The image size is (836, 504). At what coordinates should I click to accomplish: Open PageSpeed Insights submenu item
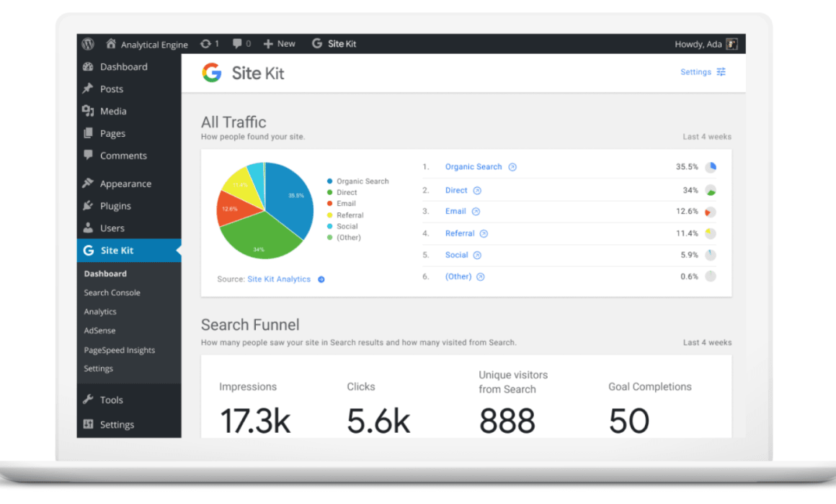[120, 350]
